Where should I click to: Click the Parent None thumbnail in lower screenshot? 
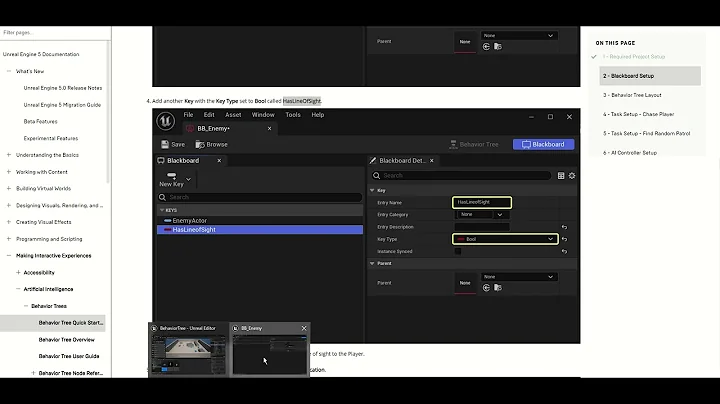465,283
